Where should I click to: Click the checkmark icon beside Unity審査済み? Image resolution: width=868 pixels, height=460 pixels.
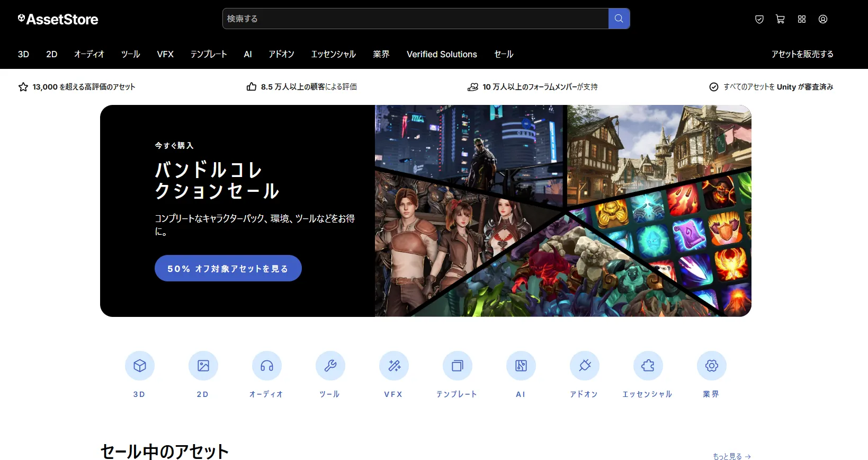click(714, 87)
